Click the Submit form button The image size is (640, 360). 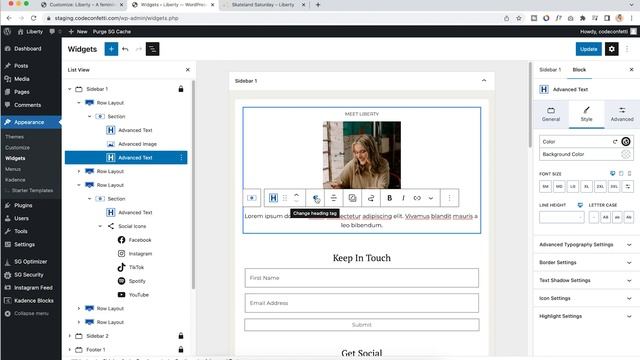coord(362,325)
